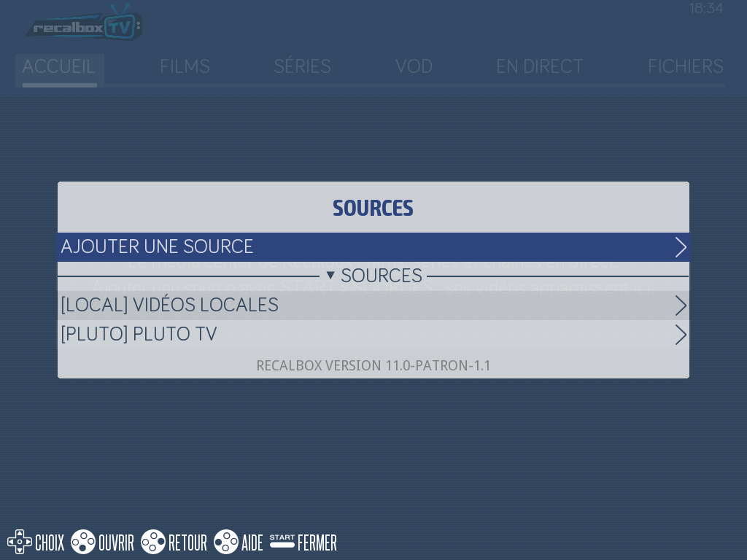
Task: Click the CHOIX label
Action: click(50, 542)
